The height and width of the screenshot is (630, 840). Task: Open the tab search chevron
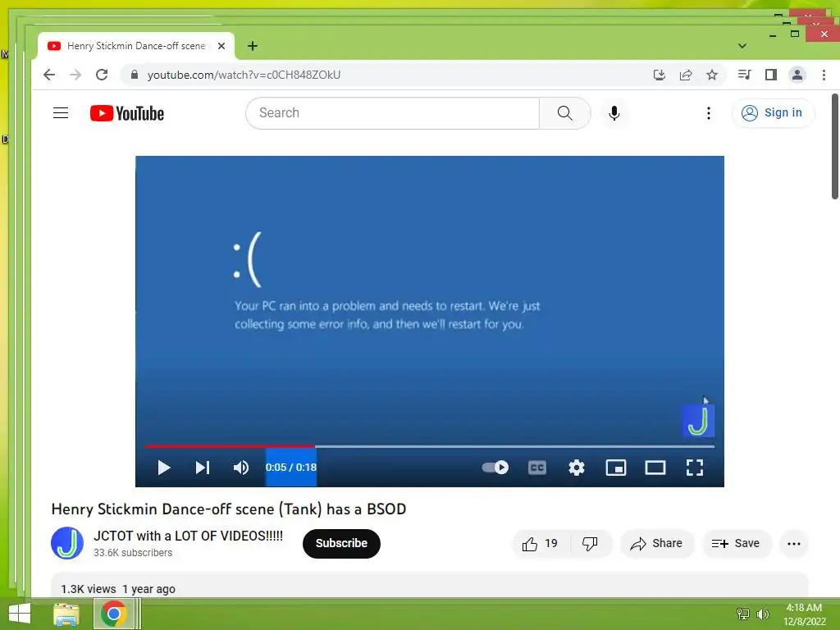pyautogui.click(x=742, y=46)
